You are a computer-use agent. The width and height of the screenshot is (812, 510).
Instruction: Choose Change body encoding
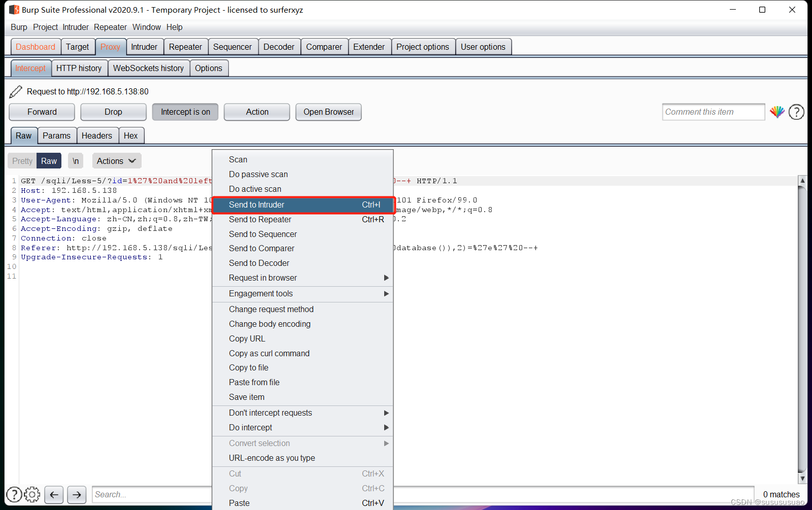click(x=302, y=324)
